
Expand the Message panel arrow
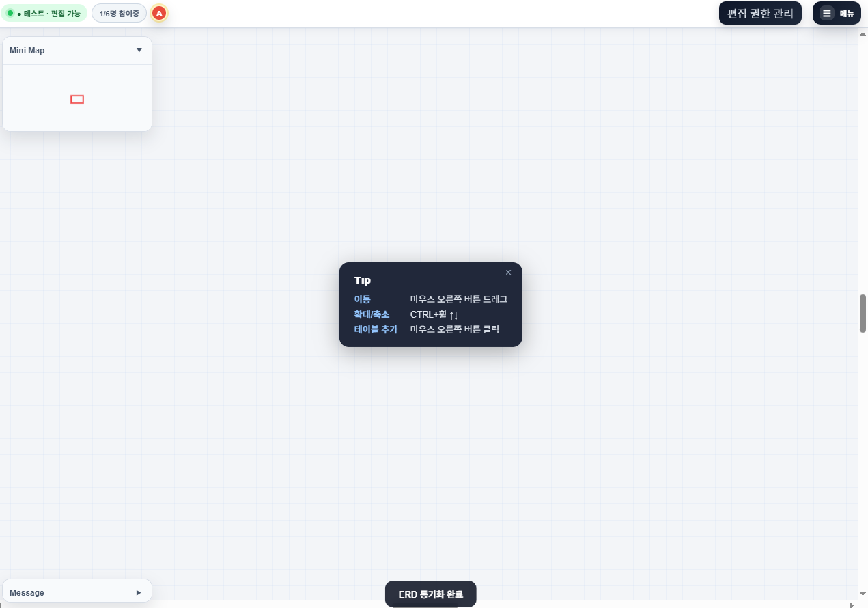pos(139,592)
